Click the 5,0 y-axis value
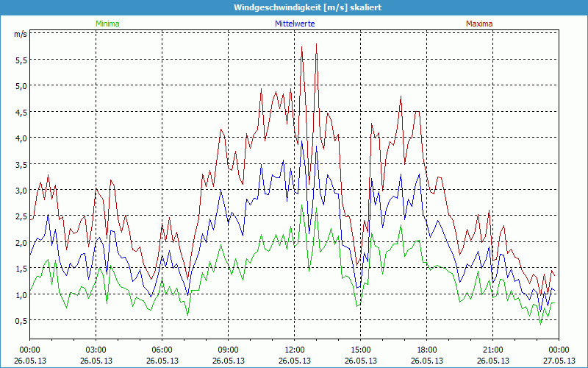Viewport: 588px width, 368px height. [21, 85]
